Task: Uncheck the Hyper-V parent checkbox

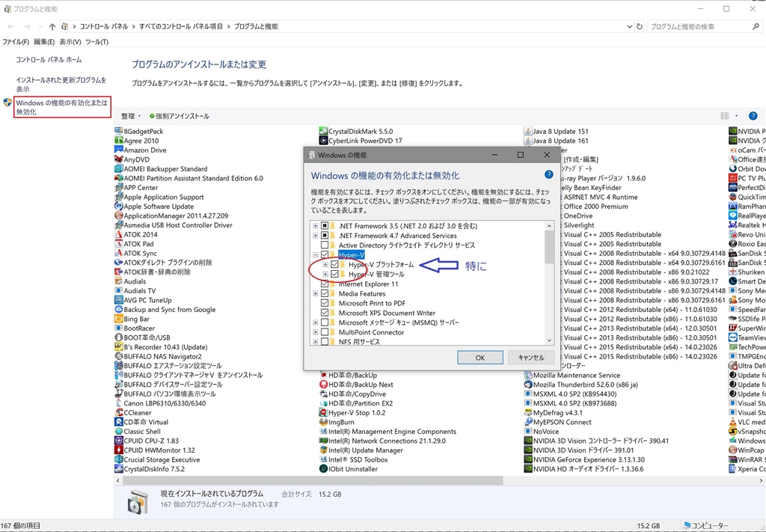Action: tap(325, 255)
